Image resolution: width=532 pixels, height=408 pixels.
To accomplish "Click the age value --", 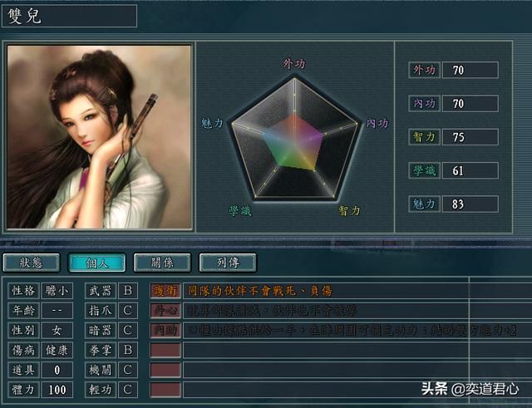I will pyautogui.click(x=57, y=310).
